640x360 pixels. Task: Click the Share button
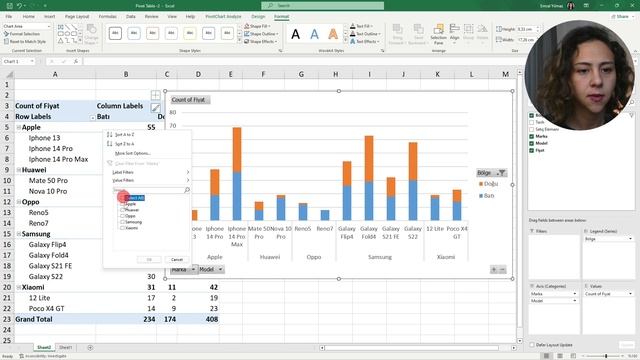click(620, 16)
